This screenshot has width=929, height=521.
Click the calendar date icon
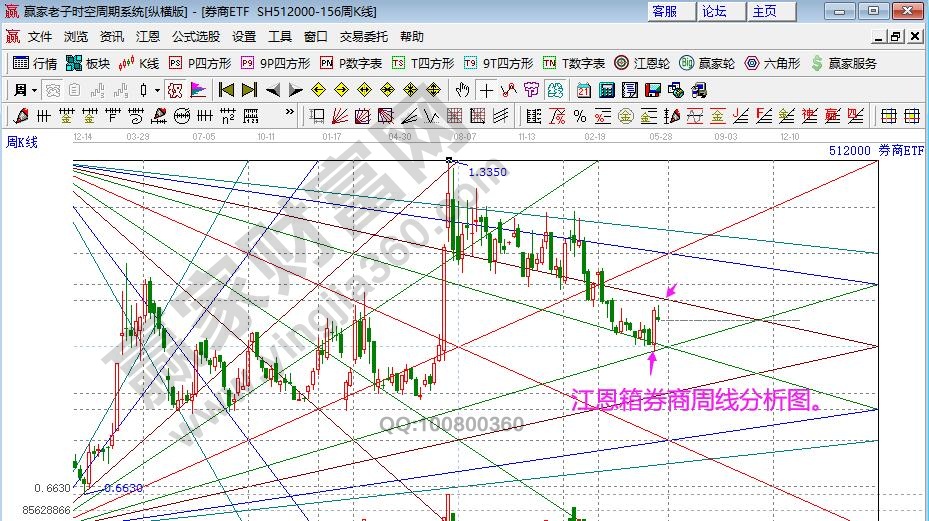(x=584, y=90)
